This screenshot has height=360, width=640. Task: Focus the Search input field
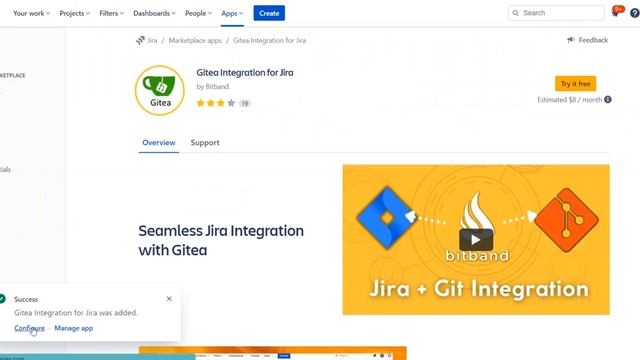click(x=556, y=13)
